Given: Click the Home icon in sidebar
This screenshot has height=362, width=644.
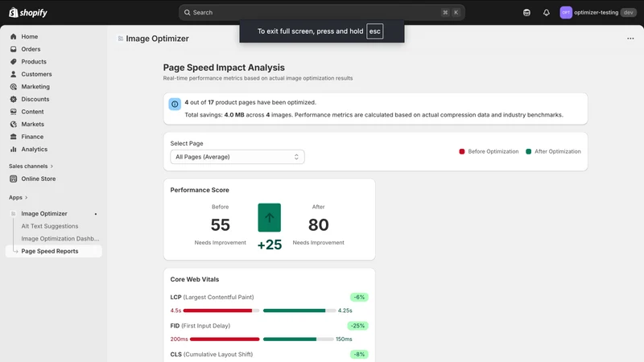Looking at the screenshot, I should (x=14, y=36).
